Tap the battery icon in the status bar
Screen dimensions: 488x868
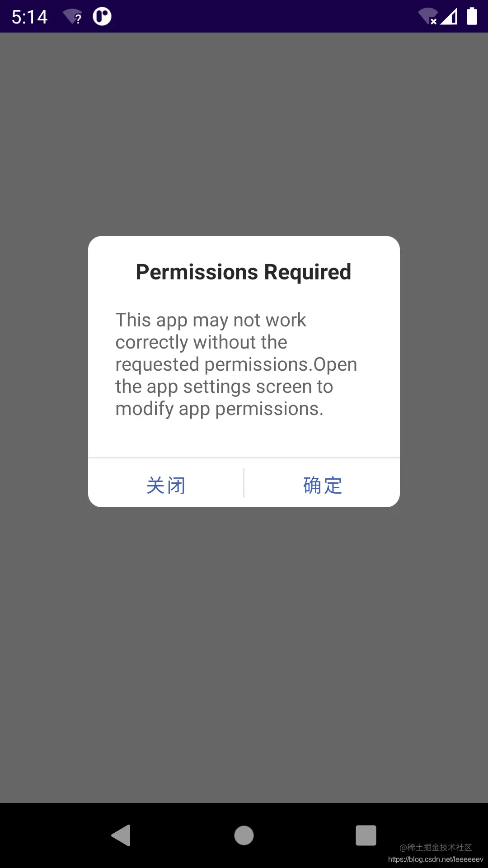(x=472, y=16)
